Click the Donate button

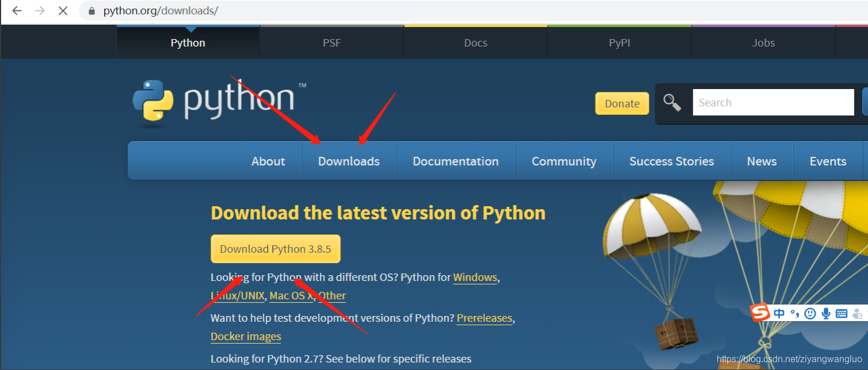pyautogui.click(x=622, y=103)
